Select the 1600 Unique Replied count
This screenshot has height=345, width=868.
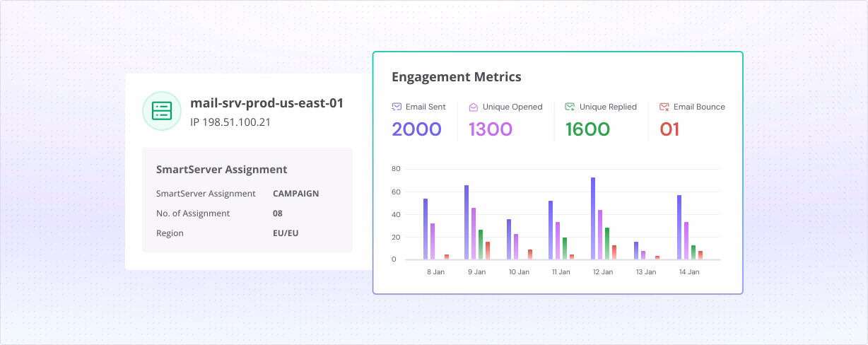(587, 129)
